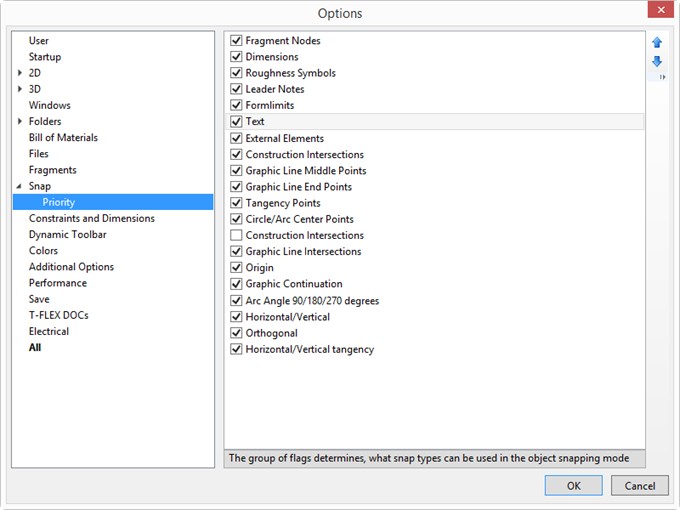The height and width of the screenshot is (510, 680).
Task: Open the T-FLEX DOCs settings
Action: pos(59,315)
